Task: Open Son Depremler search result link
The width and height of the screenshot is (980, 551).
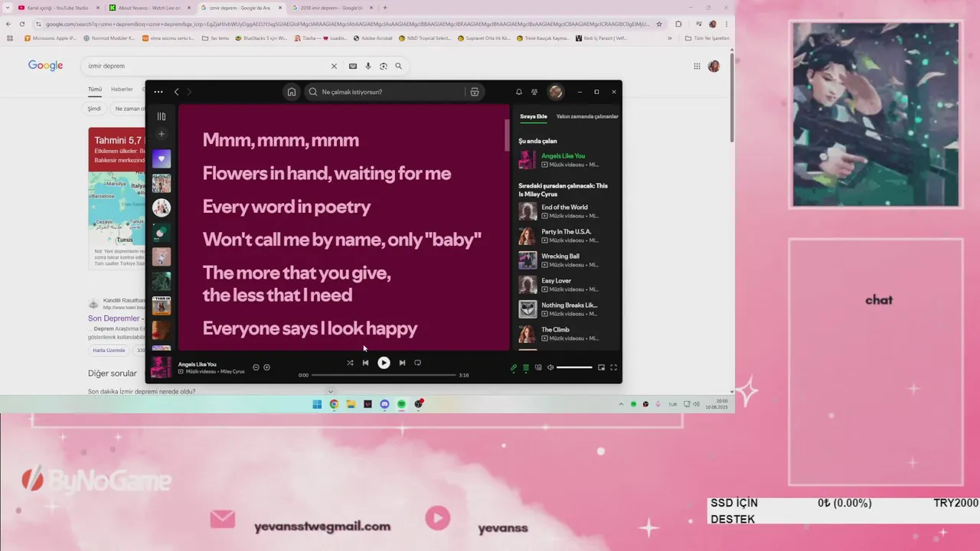Action: point(115,318)
